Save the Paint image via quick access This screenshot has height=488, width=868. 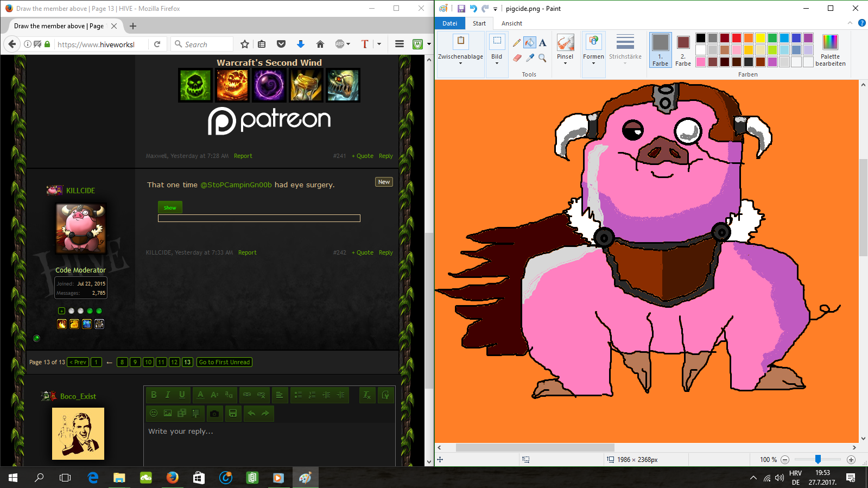461,9
